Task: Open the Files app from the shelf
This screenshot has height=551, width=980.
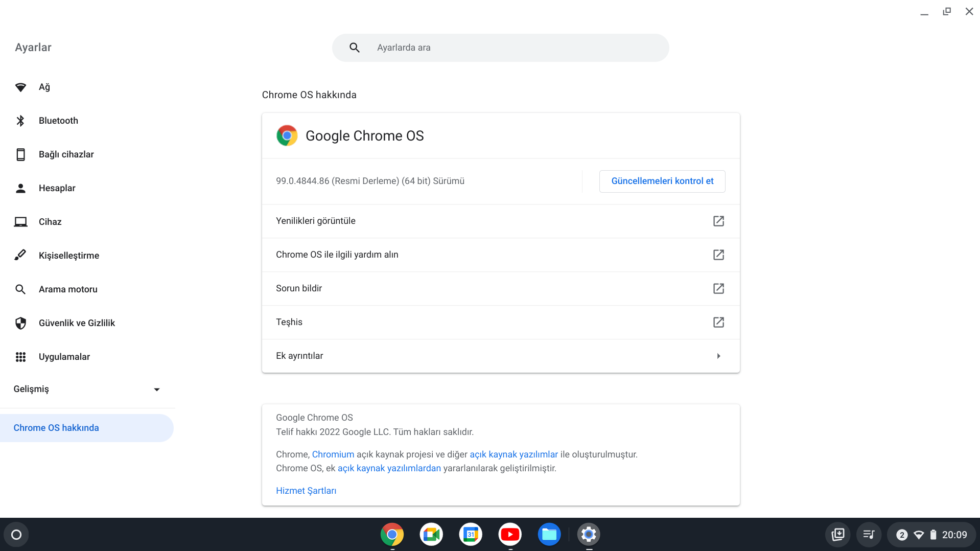Action: 549,535
